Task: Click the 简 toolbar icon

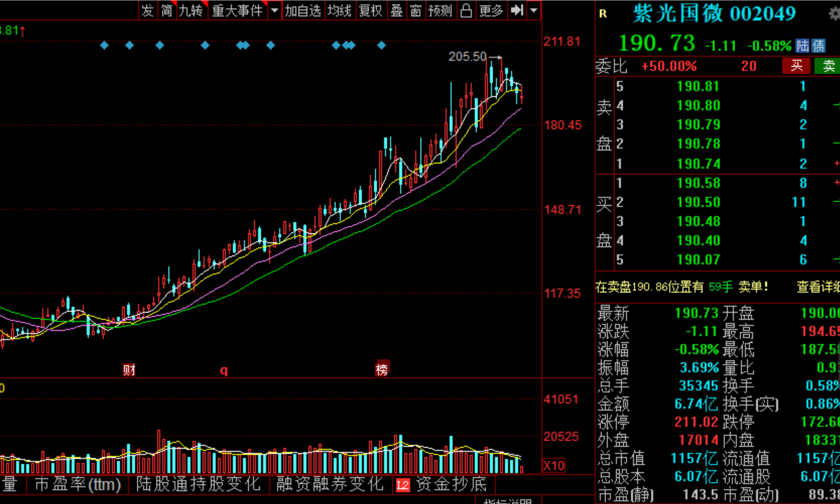Action: [167, 10]
